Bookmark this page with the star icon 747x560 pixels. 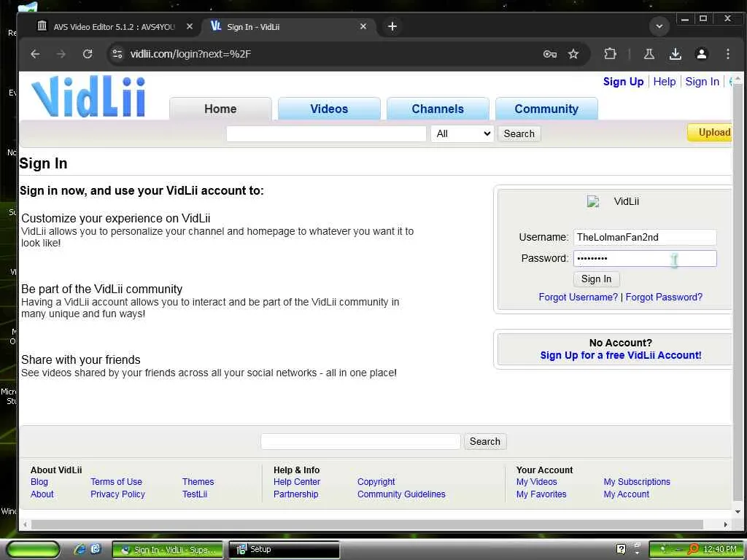[x=573, y=54]
